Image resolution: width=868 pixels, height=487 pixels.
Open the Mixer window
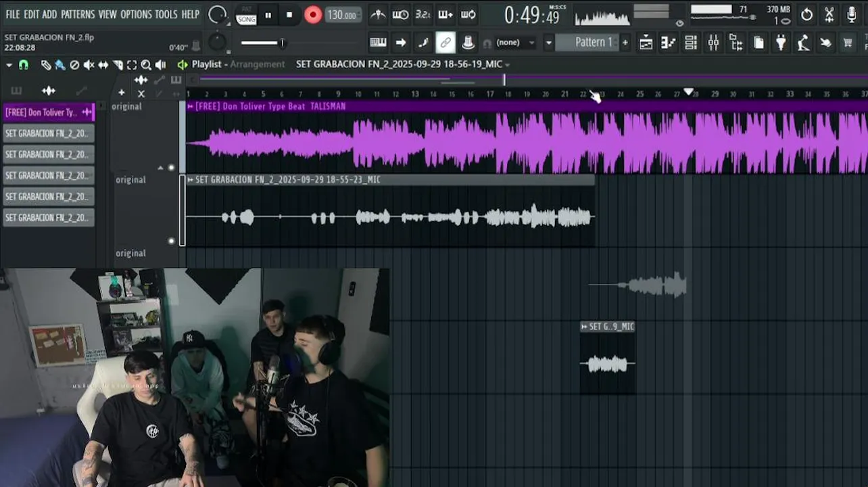pos(713,43)
